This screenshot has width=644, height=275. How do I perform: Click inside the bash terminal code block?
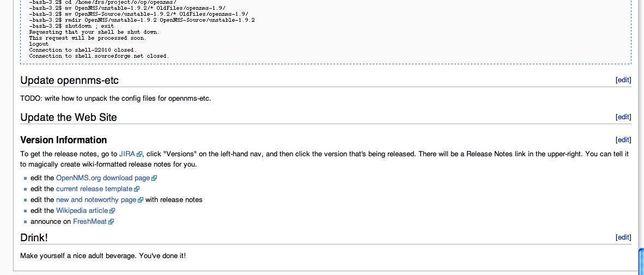click(x=326, y=31)
